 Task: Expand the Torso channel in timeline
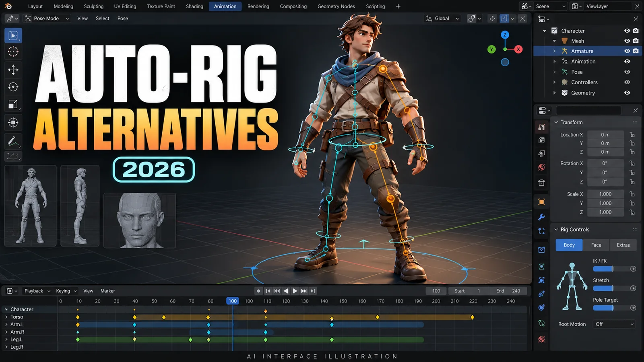click(6, 317)
